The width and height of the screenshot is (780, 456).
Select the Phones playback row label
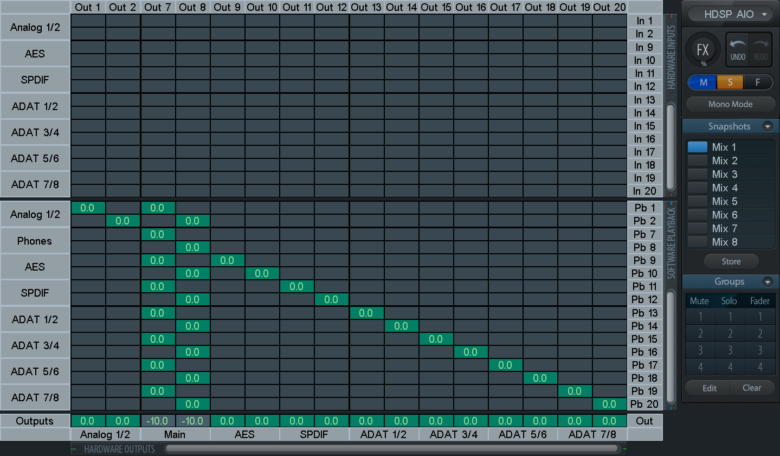pos(34,241)
